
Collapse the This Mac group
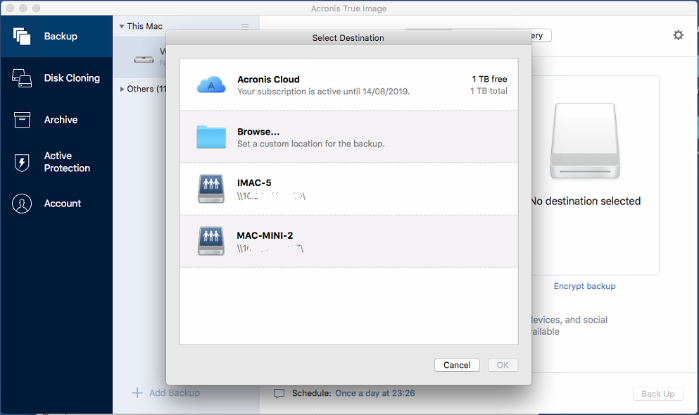(121, 26)
